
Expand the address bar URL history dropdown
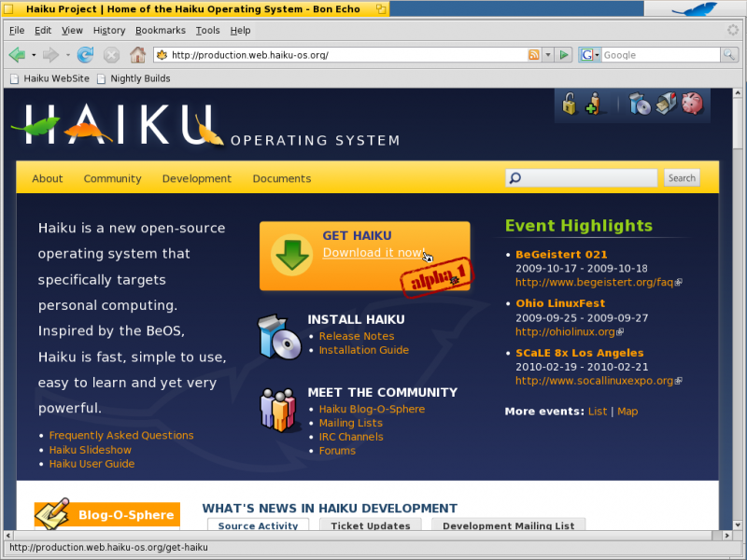tap(548, 55)
